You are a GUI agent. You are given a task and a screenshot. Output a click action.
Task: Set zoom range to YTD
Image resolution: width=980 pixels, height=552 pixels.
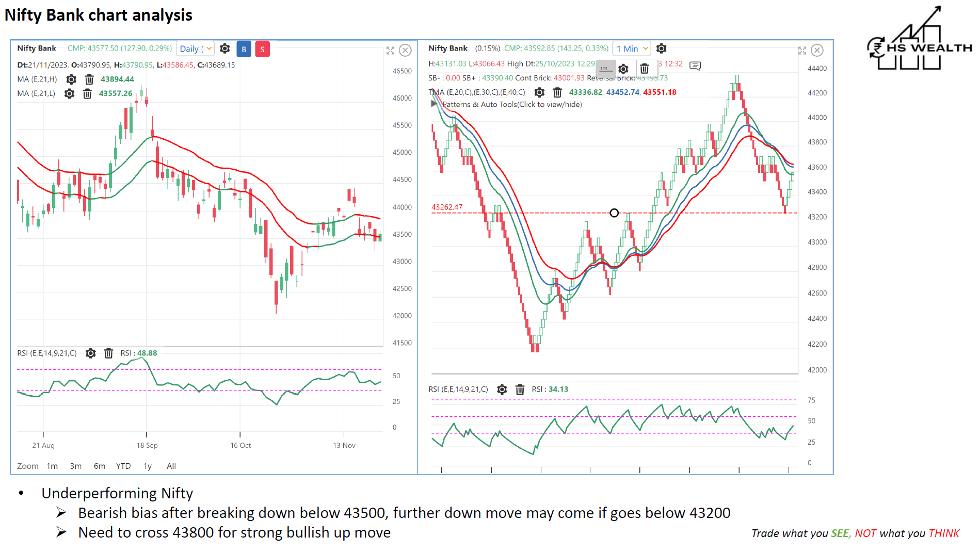click(x=123, y=466)
